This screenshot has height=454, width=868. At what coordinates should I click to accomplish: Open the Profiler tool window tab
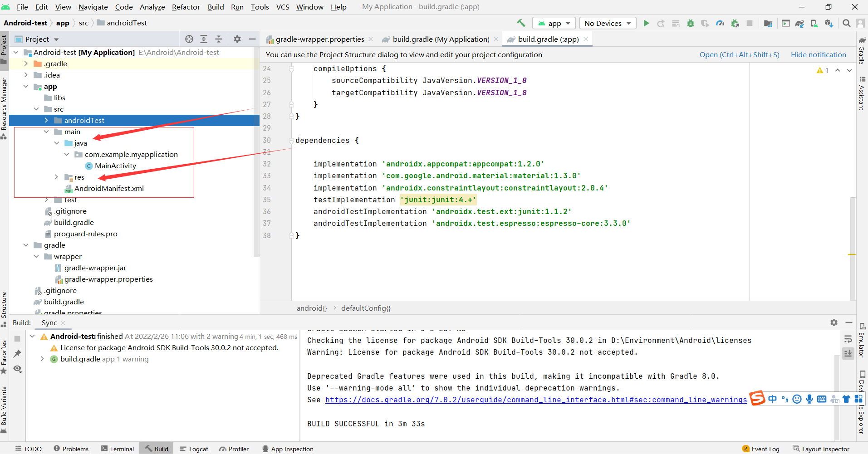point(234,449)
